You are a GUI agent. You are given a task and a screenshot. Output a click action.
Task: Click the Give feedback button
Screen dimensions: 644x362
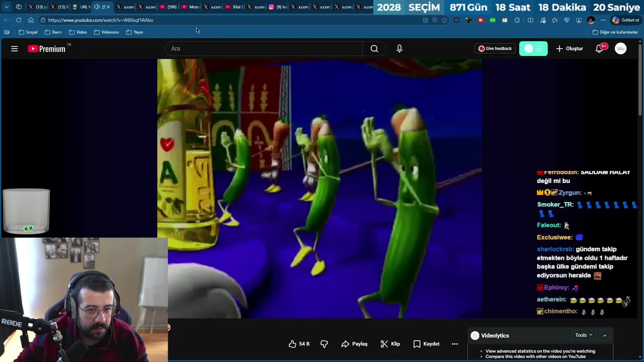(x=495, y=49)
